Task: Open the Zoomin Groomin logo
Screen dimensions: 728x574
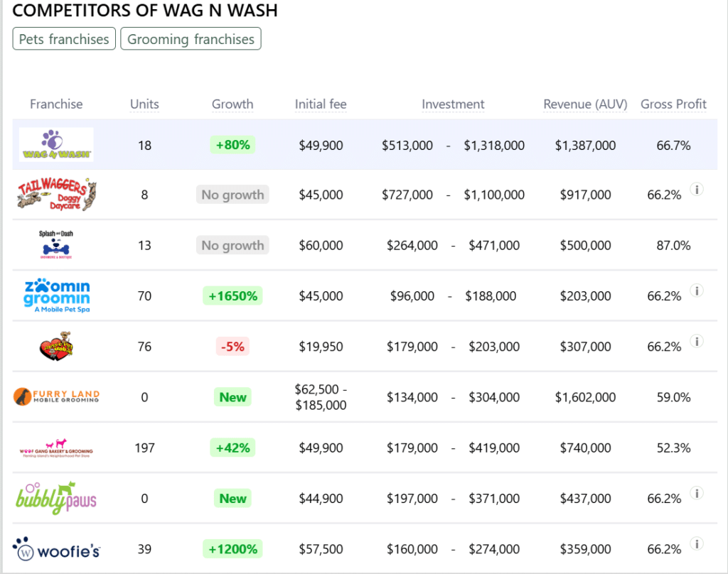Action: coord(57,295)
